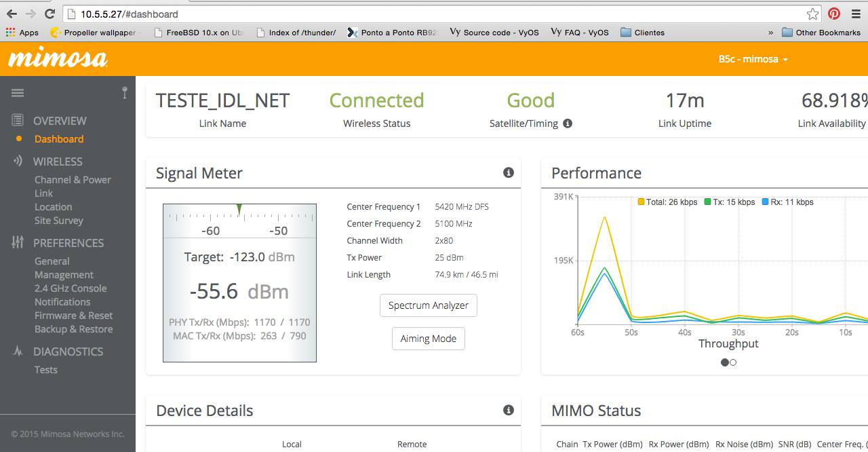Select first Performance chart page dot
This screenshot has width=868, height=452.
pyautogui.click(x=724, y=362)
